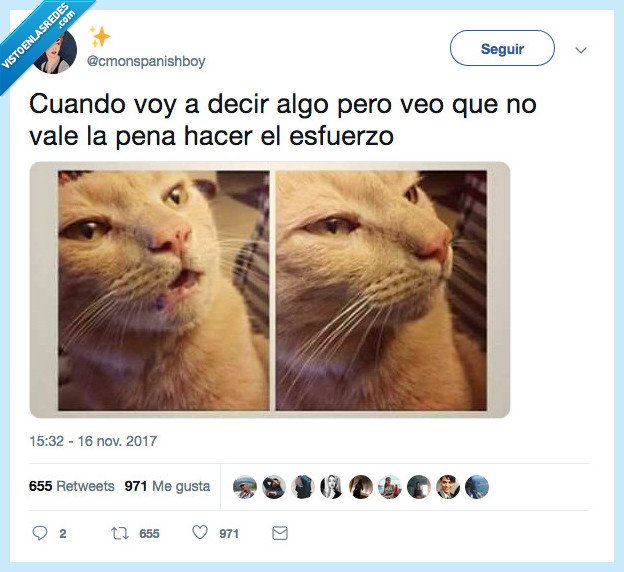Screen dimensions: 624x572
Task: Click the reply speech bubble icon
Action: (x=39, y=533)
